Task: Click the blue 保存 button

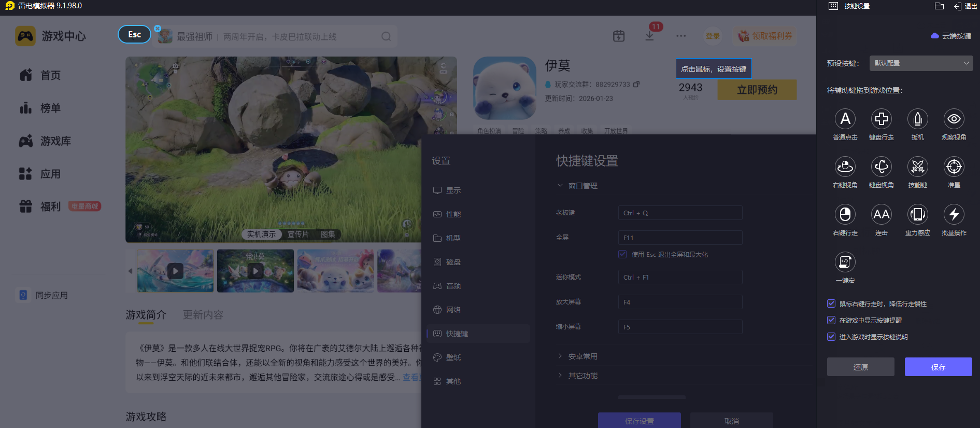Action: [938, 367]
